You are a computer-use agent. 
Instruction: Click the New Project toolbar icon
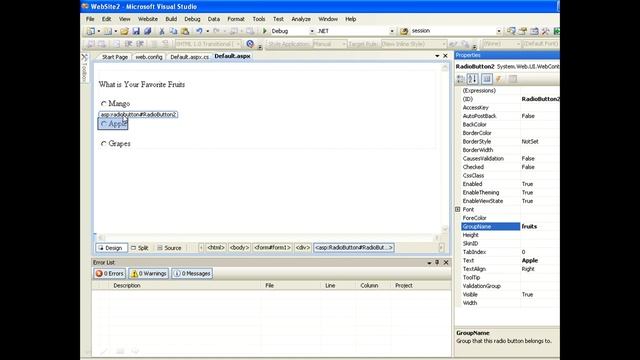pyautogui.click(x=91, y=31)
